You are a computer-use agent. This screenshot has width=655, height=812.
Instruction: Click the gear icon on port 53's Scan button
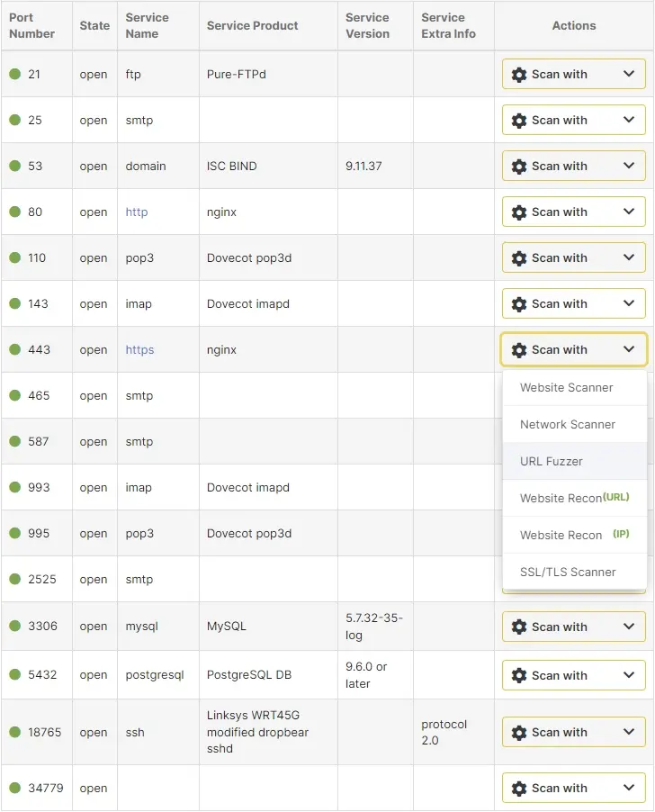click(x=519, y=166)
